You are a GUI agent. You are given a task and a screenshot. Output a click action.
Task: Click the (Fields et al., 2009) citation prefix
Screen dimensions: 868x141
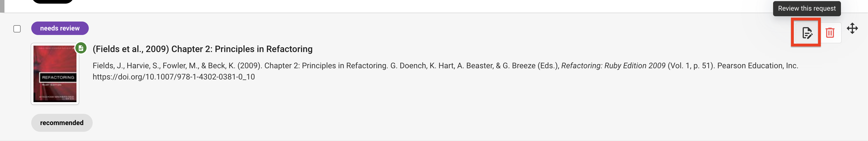(130, 49)
